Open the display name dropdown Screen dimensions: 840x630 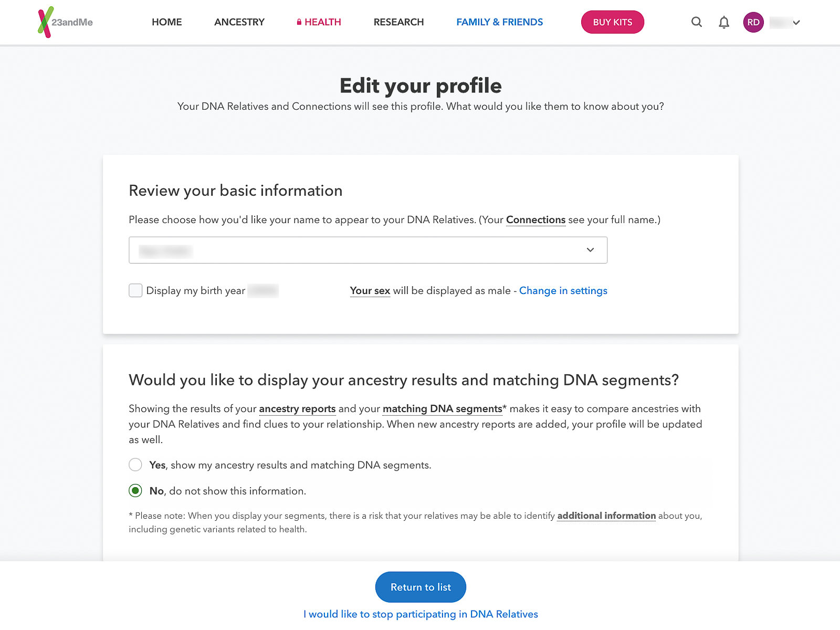[367, 250]
